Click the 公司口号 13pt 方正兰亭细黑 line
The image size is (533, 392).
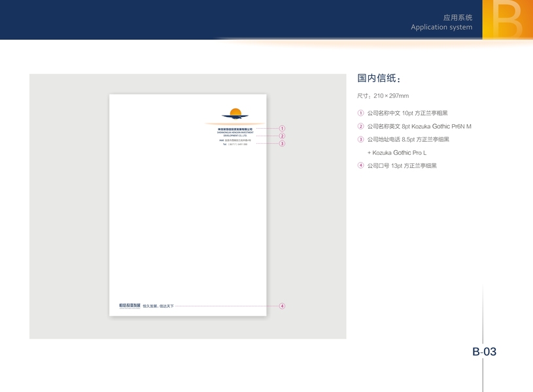click(402, 166)
